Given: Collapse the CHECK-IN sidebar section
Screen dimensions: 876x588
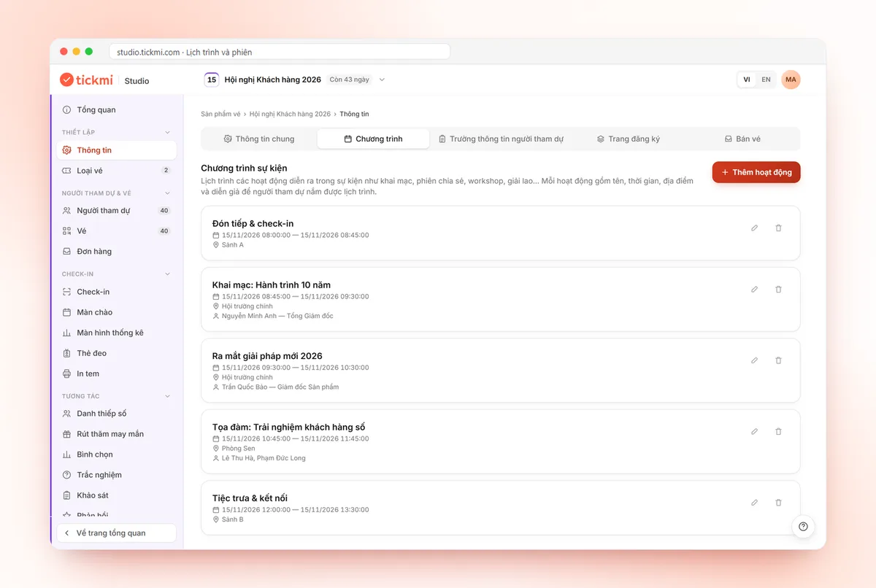Looking at the screenshot, I should click(x=167, y=274).
